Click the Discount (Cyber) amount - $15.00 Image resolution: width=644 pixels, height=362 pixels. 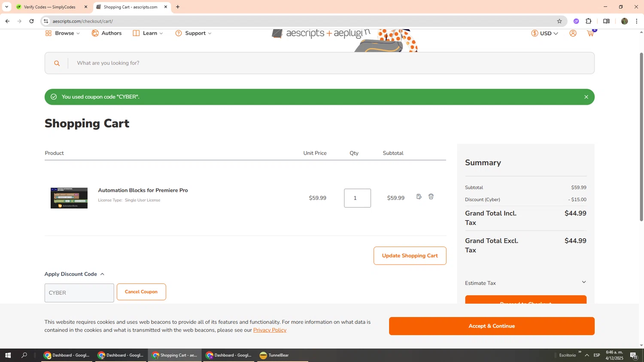pyautogui.click(x=577, y=199)
